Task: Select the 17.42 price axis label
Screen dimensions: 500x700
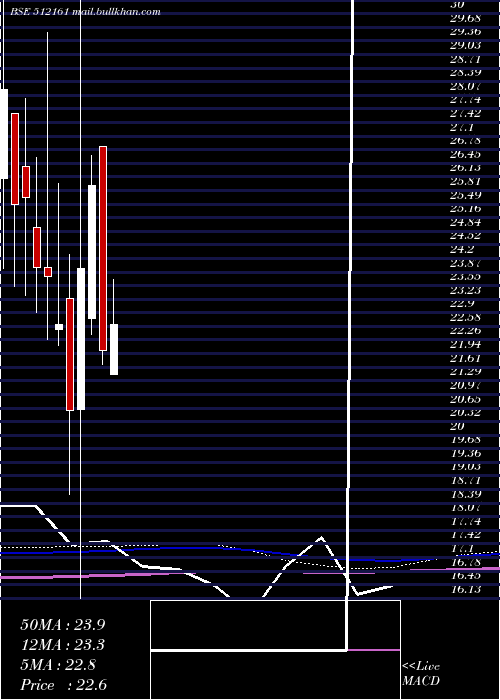Action: [x=466, y=534]
